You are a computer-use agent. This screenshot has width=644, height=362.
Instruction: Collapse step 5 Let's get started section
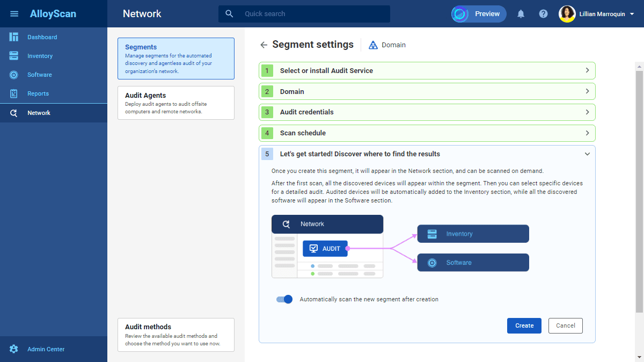tap(587, 154)
